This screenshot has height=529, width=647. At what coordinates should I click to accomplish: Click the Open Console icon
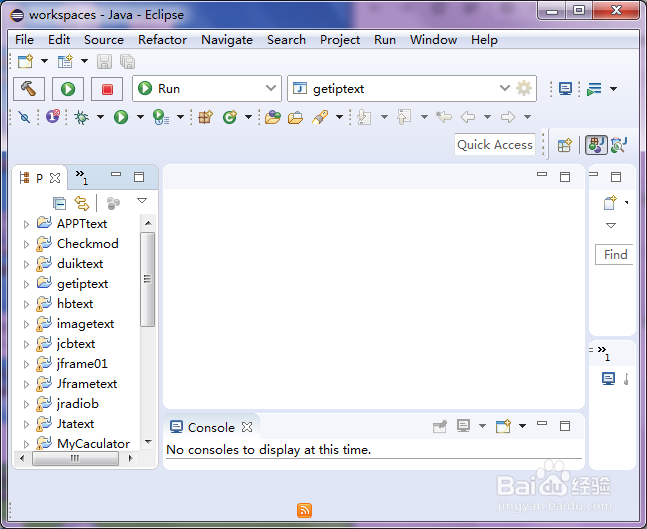[x=503, y=426]
